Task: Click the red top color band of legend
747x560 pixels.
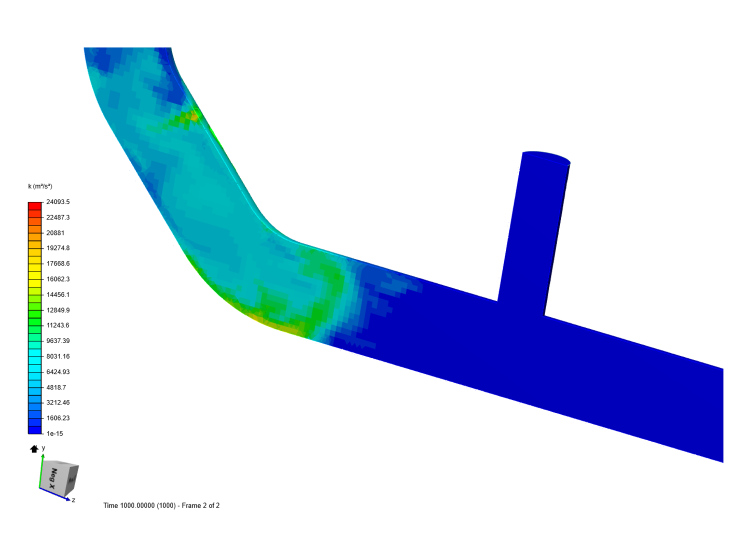Action: pyautogui.click(x=35, y=206)
